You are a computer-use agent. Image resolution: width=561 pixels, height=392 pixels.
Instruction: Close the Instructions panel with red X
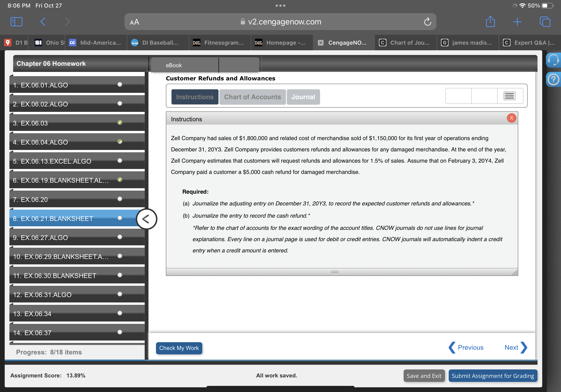click(x=511, y=118)
